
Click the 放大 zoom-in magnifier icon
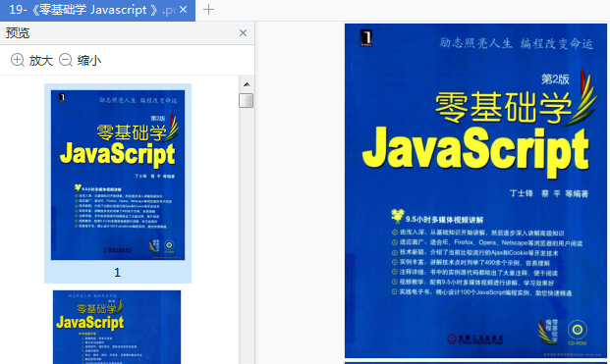(x=18, y=60)
